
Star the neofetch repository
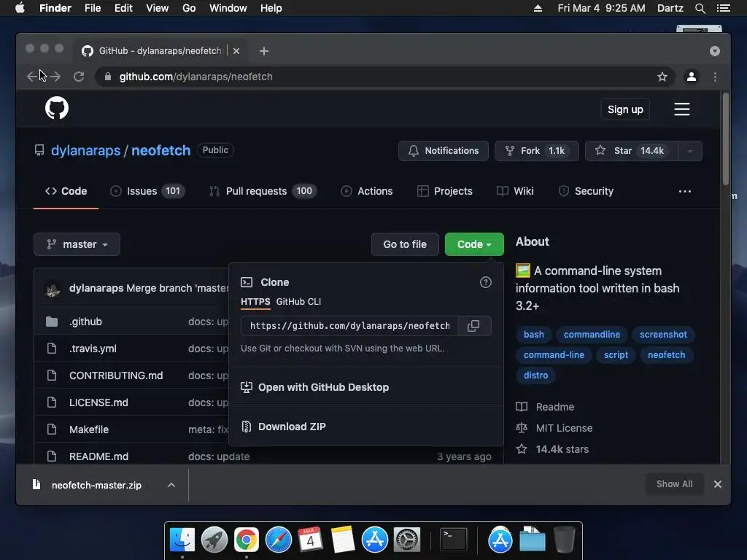point(631,151)
